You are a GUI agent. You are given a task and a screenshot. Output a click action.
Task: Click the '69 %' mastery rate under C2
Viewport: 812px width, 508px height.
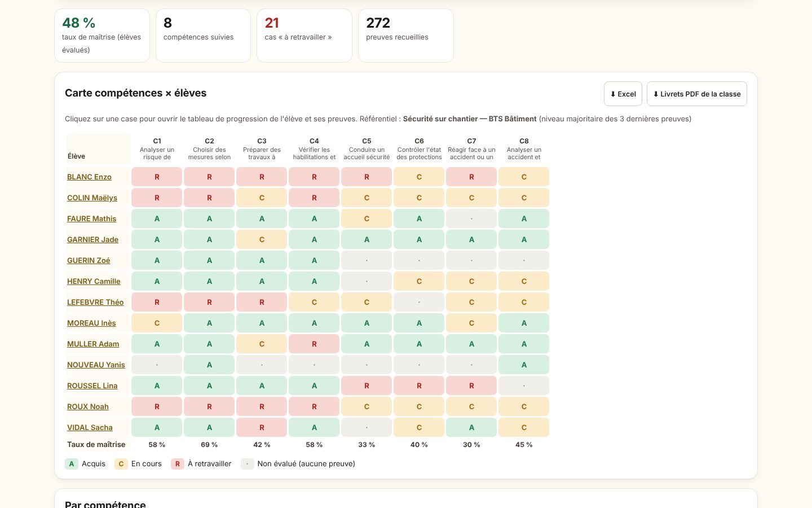click(x=209, y=445)
